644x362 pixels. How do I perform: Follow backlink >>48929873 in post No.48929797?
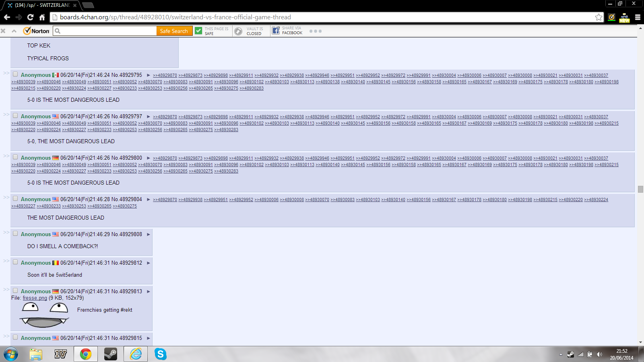[190, 117]
